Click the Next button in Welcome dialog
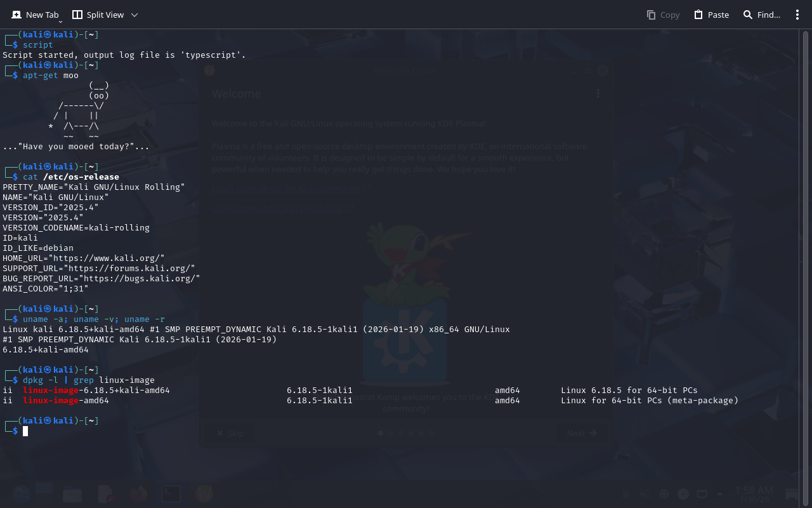Viewport: 812px width, 508px height. click(582, 433)
